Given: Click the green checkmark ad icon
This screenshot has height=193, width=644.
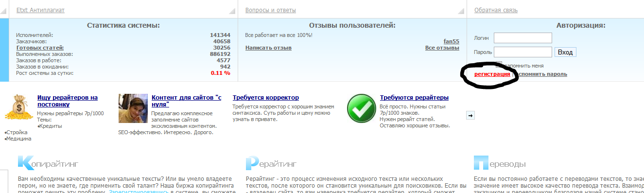Looking at the screenshot, I should coord(362,108).
